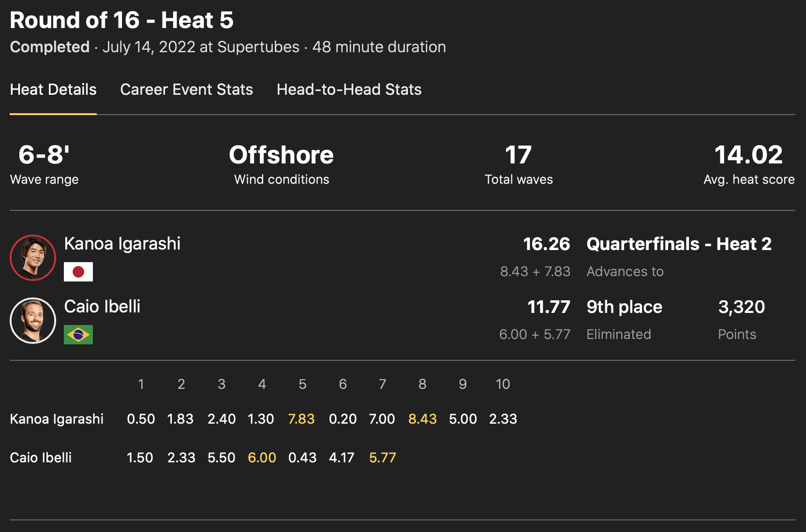Click Ibelli's 11.77 heat total
The height and width of the screenshot is (532, 806).
(x=549, y=307)
